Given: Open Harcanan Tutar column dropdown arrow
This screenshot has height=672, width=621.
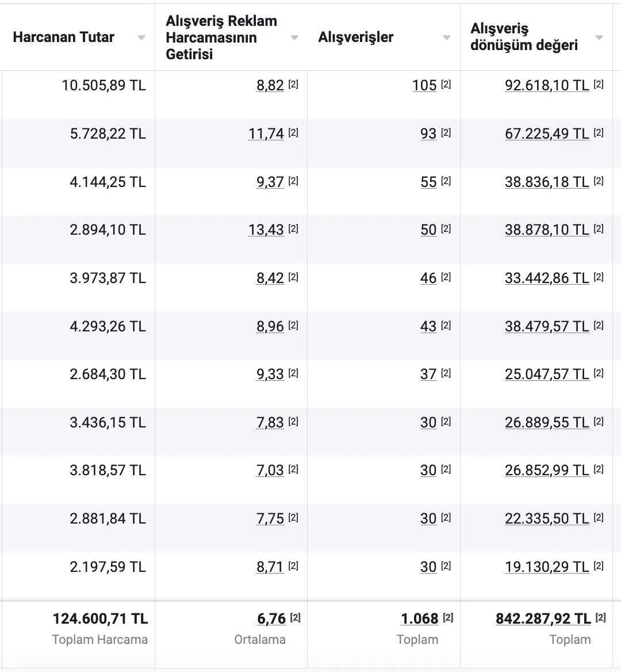Looking at the screenshot, I should click(x=141, y=38).
